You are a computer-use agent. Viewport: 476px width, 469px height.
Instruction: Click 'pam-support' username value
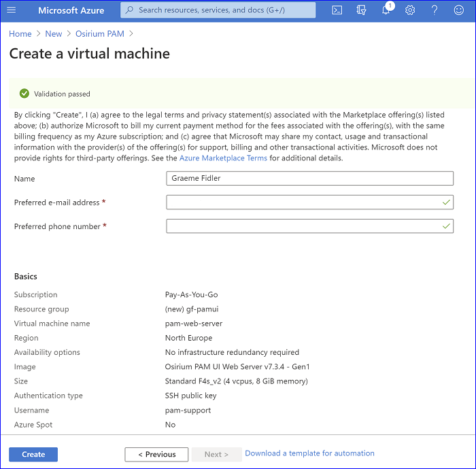(188, 410)
